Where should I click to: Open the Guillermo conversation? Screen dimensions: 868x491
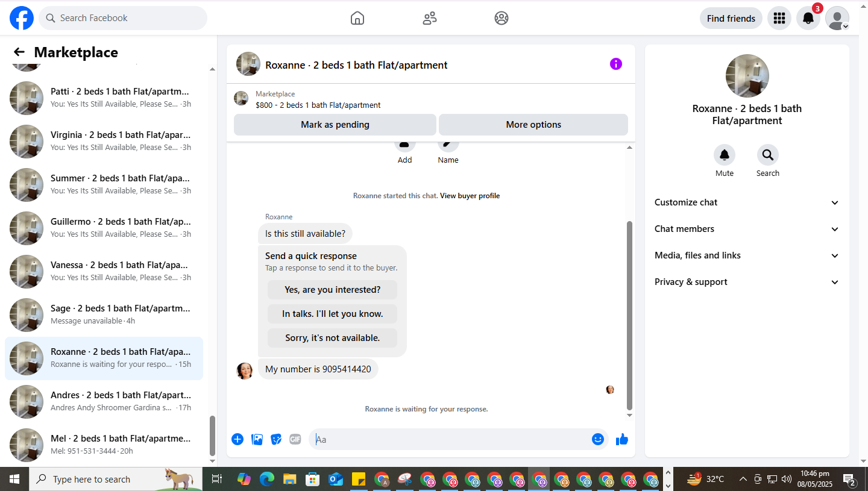104,228
